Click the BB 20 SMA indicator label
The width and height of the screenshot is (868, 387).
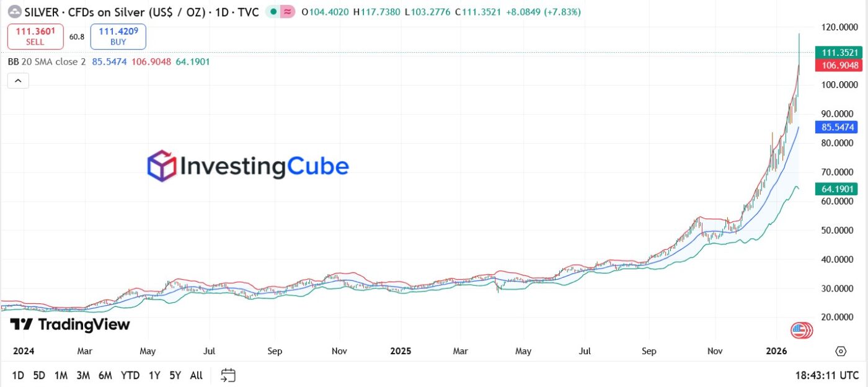coord(46,62)
